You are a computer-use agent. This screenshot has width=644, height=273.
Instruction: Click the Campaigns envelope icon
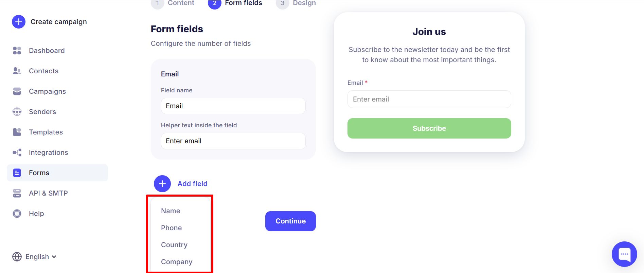17,91
